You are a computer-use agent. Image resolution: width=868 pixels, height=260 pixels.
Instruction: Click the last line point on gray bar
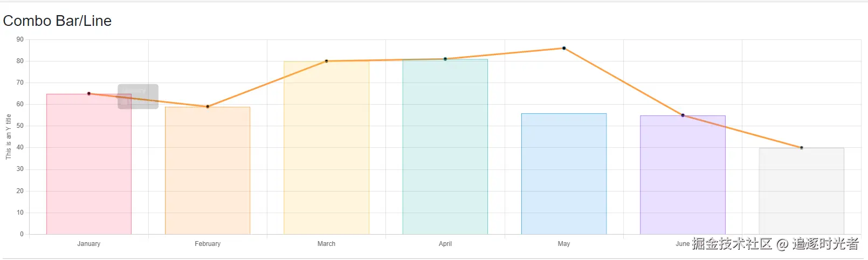[x=801, y=148]
